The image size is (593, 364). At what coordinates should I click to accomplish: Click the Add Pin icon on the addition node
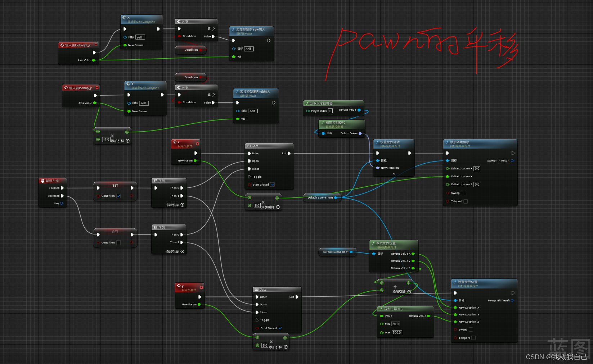tap(409, 291)
